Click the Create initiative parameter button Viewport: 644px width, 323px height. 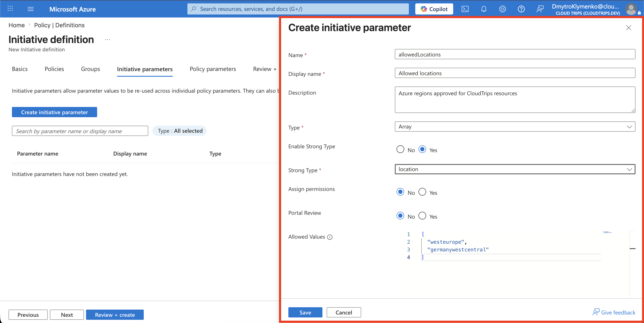coord(55,112)
